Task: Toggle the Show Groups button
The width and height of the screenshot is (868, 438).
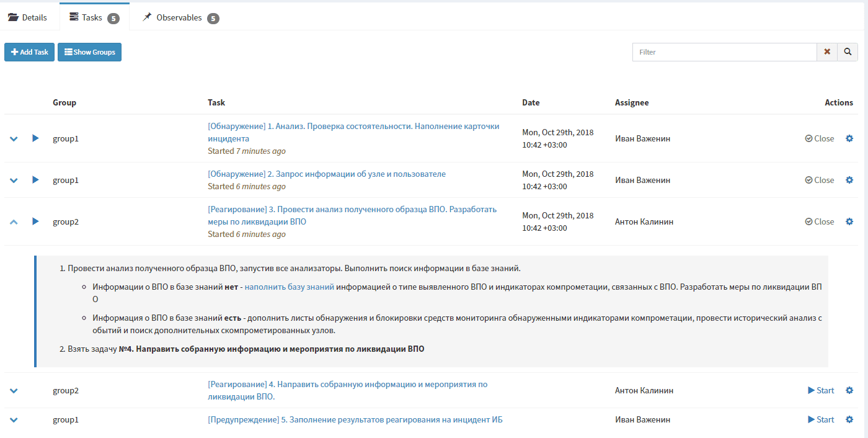Action: (x=89, y=52)
